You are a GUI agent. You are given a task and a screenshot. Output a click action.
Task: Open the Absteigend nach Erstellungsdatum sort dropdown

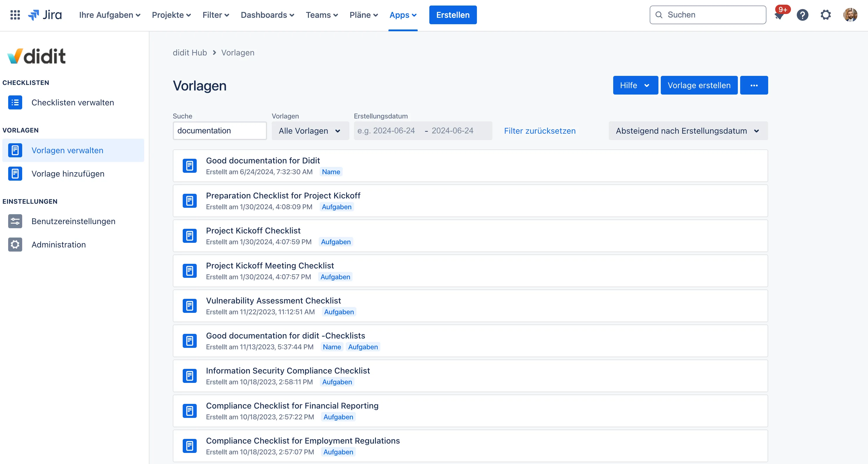click(688, 131)
